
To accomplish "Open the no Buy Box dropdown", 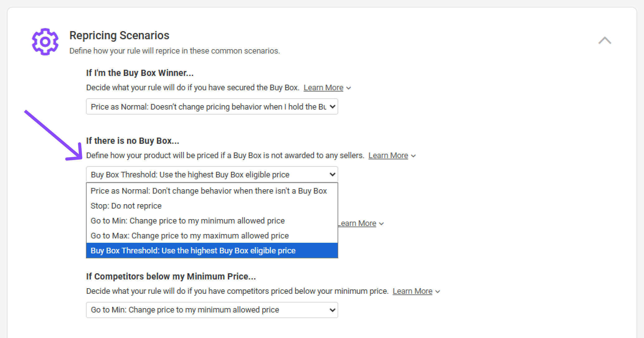I will (x=212, y=175).
